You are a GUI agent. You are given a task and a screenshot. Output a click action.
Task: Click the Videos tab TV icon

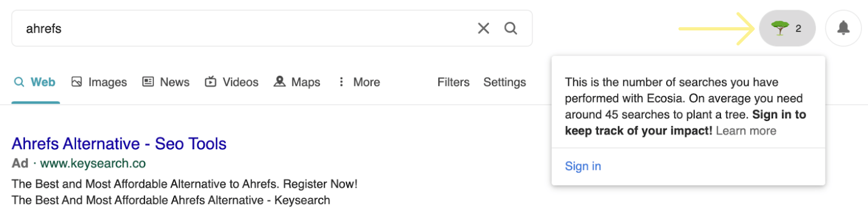click(210, 82)
